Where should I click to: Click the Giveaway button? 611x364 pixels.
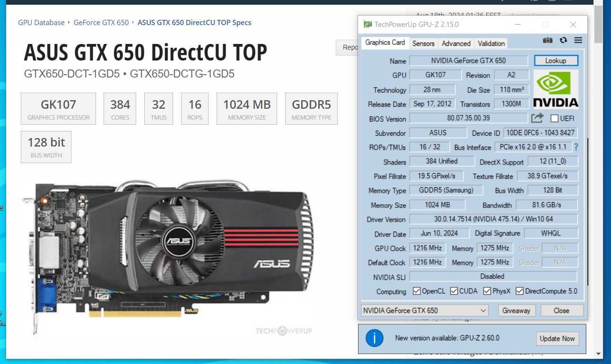point(516,311)
